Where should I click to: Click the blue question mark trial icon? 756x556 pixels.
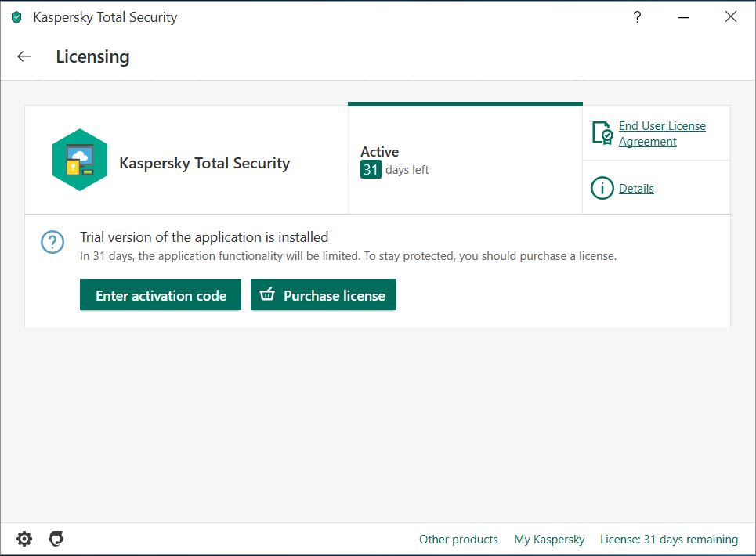point(52,242)
